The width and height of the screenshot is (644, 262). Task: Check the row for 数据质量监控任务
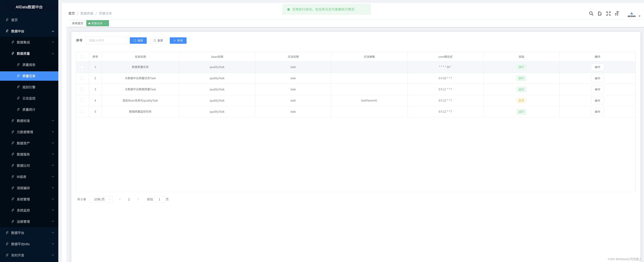[x=82, y=112]
